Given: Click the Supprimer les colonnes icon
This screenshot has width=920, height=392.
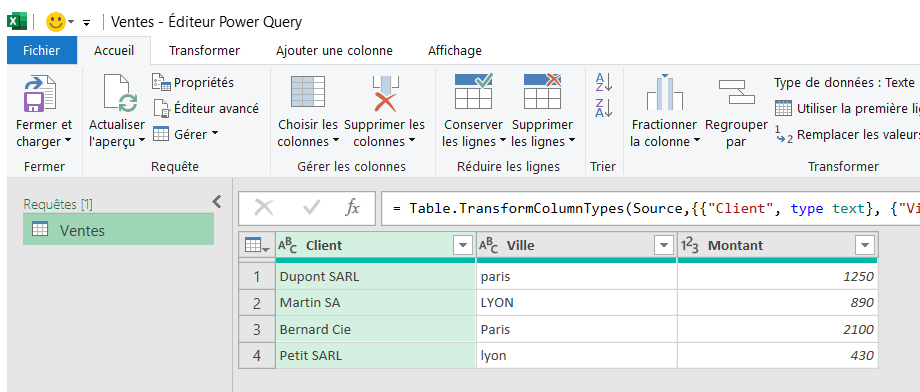Looking at the screenshot, I should [385, 93].
